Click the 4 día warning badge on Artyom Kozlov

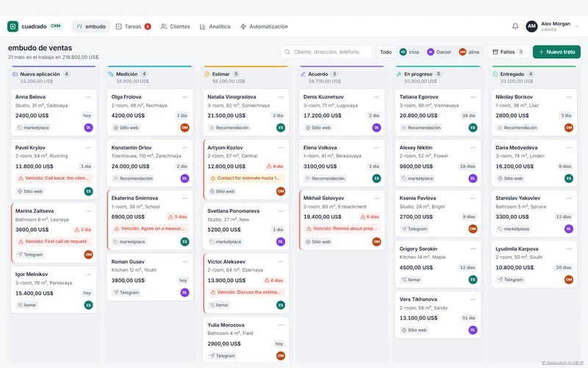tap(275, 166)
